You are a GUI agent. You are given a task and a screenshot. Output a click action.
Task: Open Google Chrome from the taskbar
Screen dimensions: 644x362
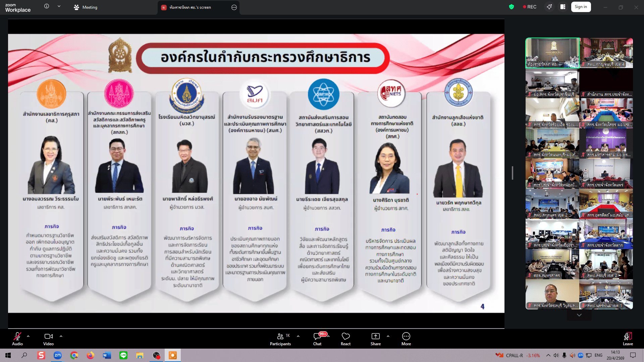74,355
